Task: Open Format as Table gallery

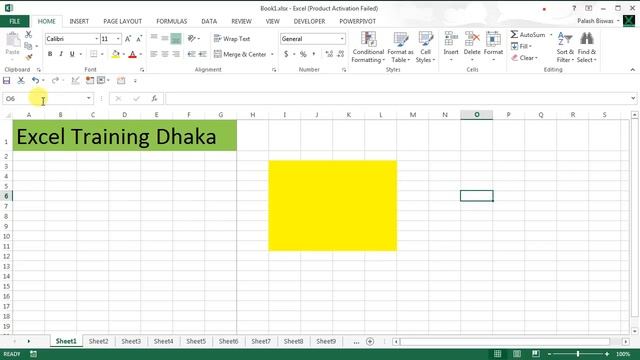Action: [400, 47]
